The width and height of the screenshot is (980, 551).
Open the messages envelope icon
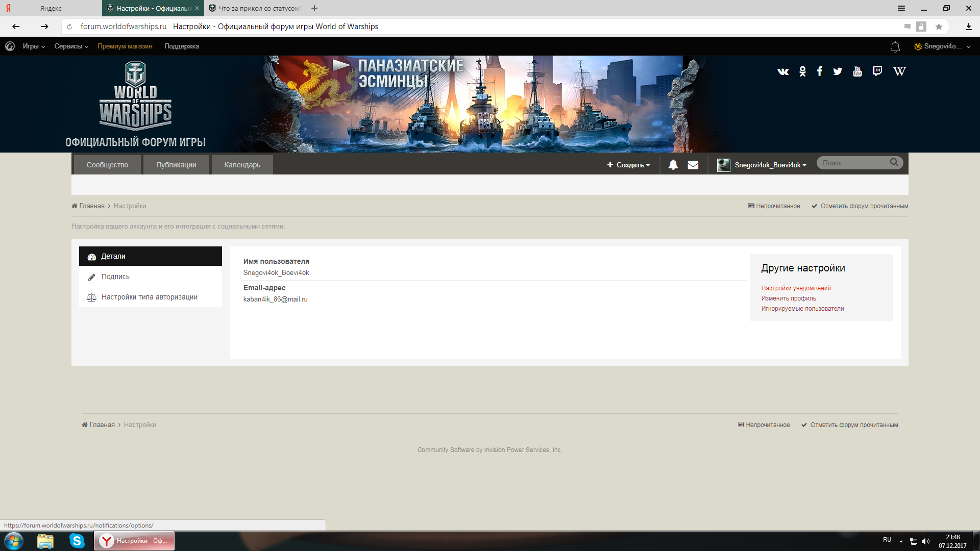(693, 165)
